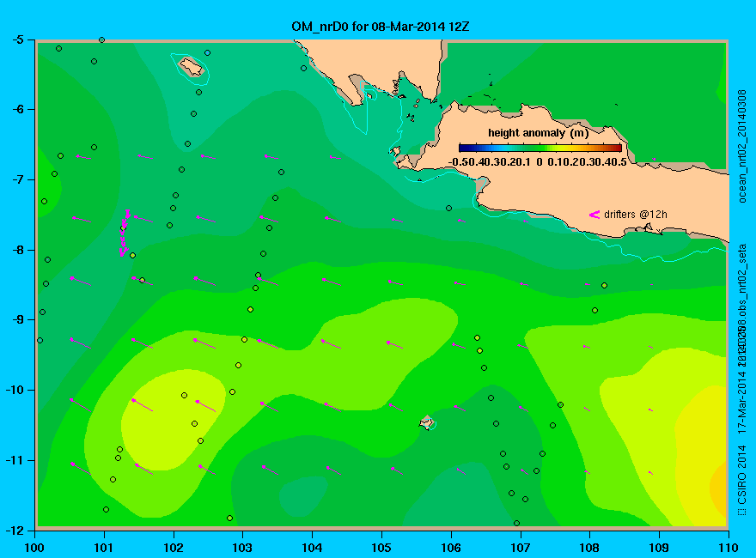The height and width of the screenshot is (558, 756).
Task: Click the "-5" latitude tick label
Action: (17, 39)
